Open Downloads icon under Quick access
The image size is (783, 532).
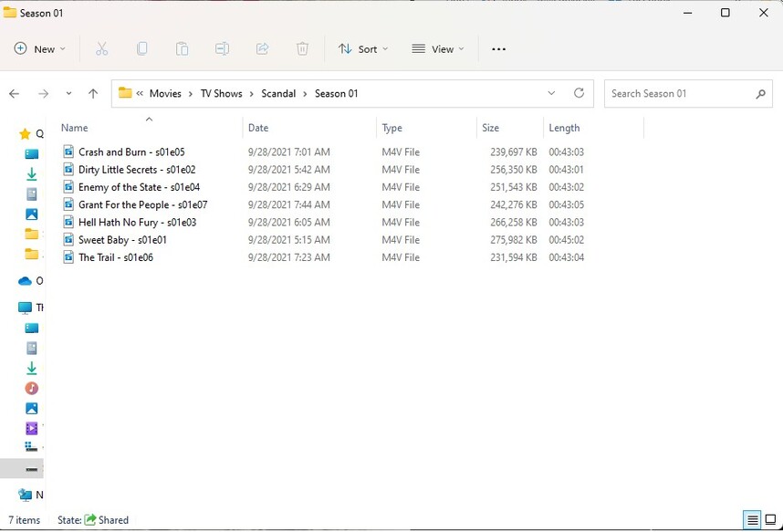(x=31, y=174)
